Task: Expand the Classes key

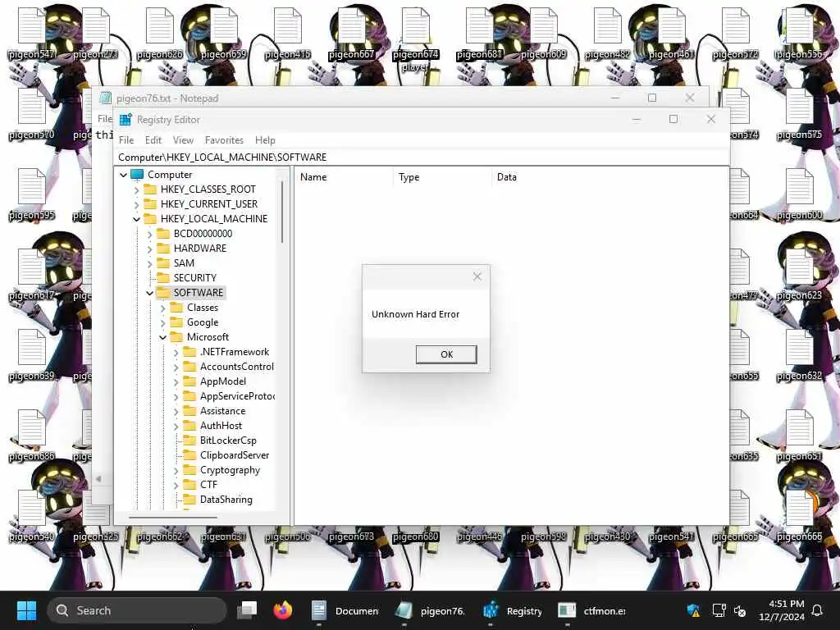Action: coord(163,308)
